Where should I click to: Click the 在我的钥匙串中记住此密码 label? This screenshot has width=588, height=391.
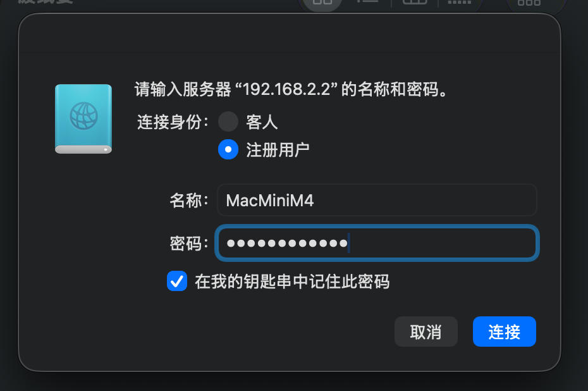click(292, 282)
